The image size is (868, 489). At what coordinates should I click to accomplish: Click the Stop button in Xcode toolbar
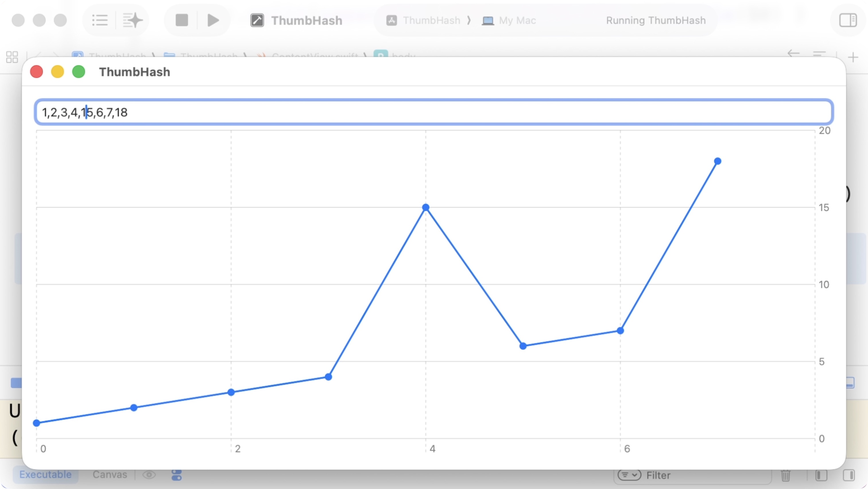[x=182, y=20]
